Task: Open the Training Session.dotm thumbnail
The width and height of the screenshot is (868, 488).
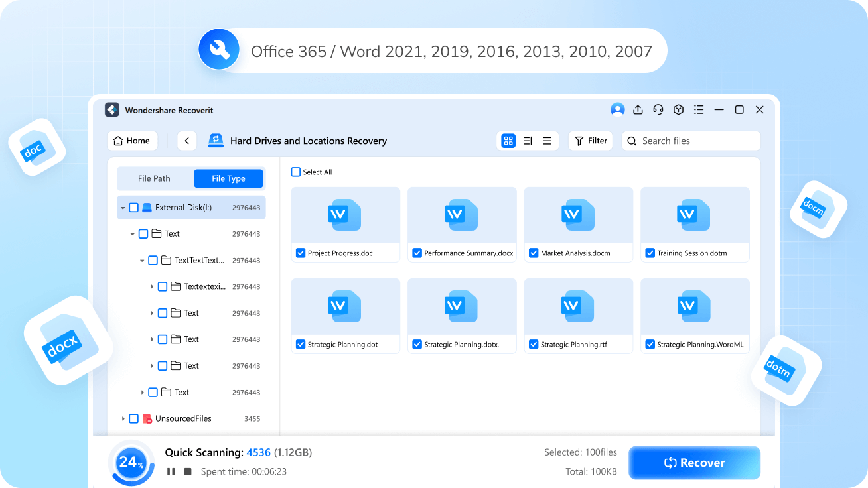Action: point(695,215)
